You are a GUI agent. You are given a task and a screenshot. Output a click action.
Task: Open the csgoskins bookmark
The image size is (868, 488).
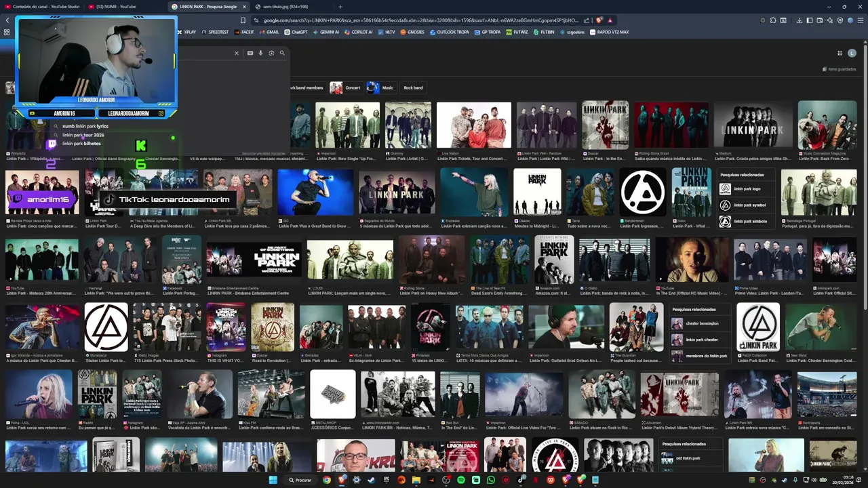point(572,32)
